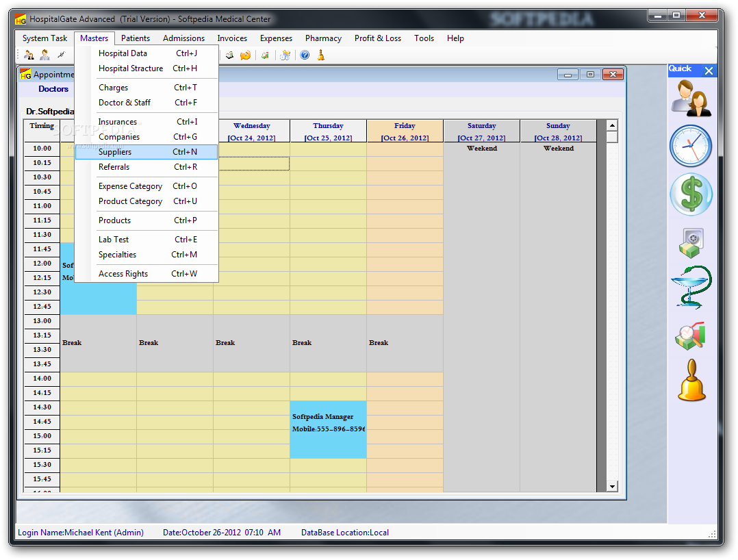Select the highlighted Suppliers entry
Screen dimensions: 738x560
tap(147, 152)
